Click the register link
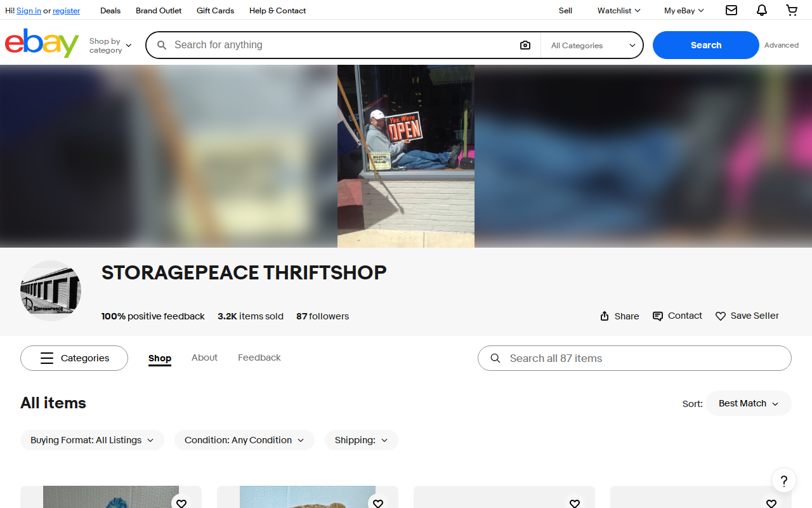 pyautogui.click(x=67, y=11)
